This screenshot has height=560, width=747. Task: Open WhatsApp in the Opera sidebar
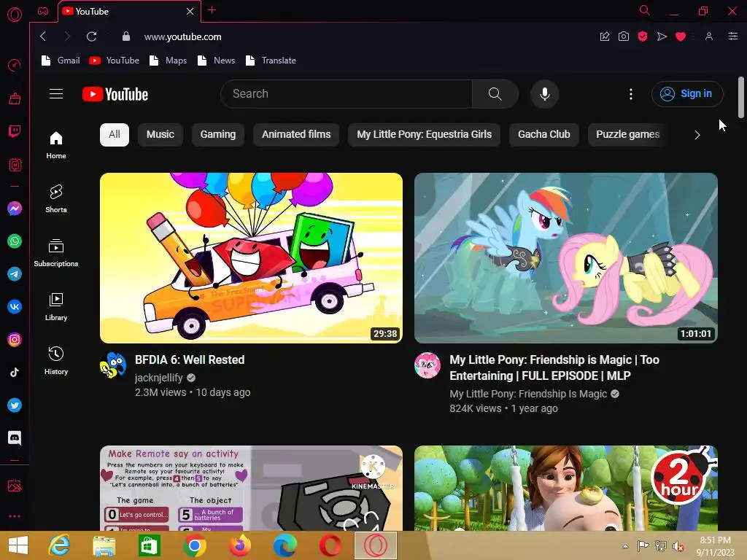tap(15, 241)
